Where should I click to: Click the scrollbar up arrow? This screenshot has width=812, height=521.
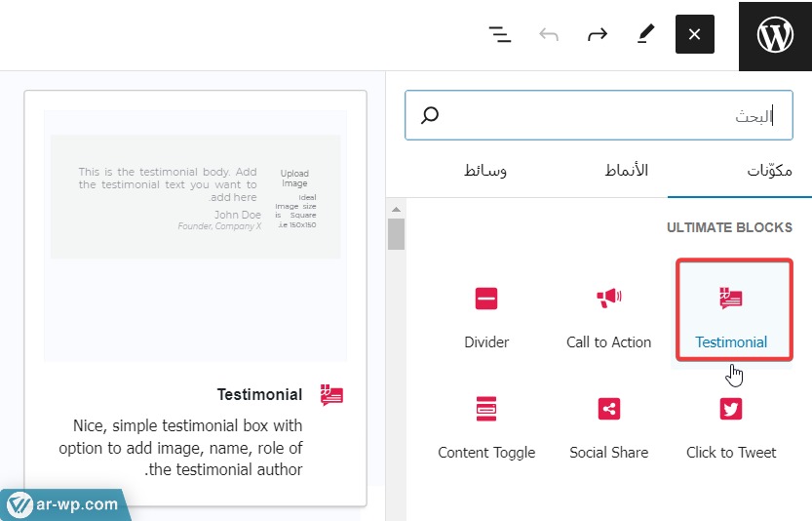(396, 209)
